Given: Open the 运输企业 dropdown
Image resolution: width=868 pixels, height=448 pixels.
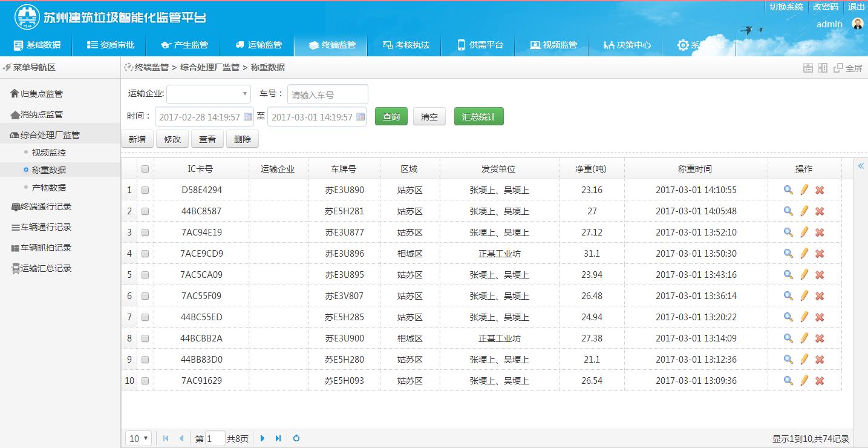Looking at the screenshot, I should point(209,94).
